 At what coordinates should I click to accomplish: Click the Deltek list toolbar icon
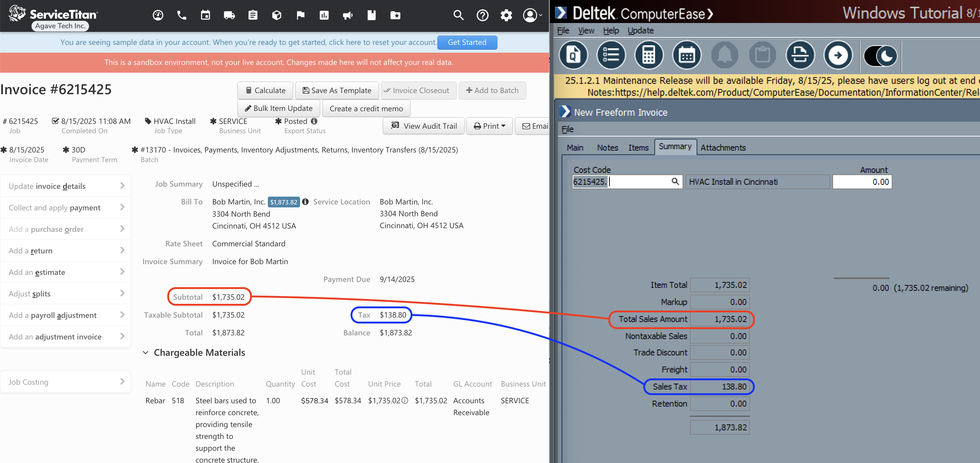pos(611,56)
